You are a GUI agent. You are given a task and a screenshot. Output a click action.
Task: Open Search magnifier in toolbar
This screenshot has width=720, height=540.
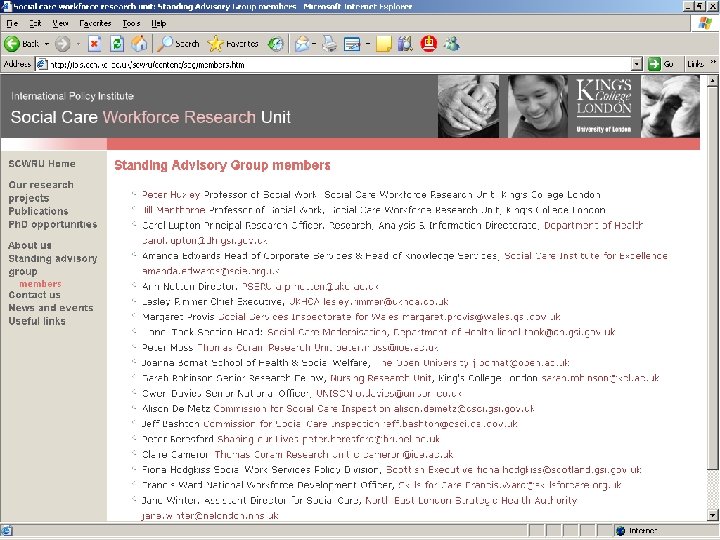click(x=178, y=44)
